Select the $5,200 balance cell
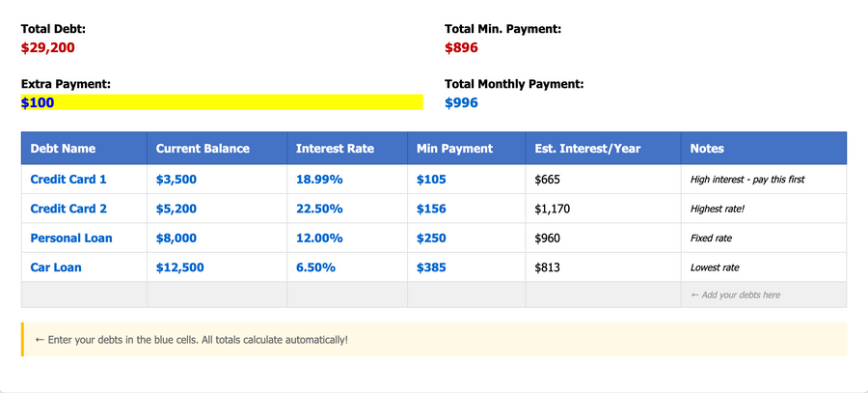Image resolution: width=868 pixels, height=393 pixels. click(x=217, y=209)
